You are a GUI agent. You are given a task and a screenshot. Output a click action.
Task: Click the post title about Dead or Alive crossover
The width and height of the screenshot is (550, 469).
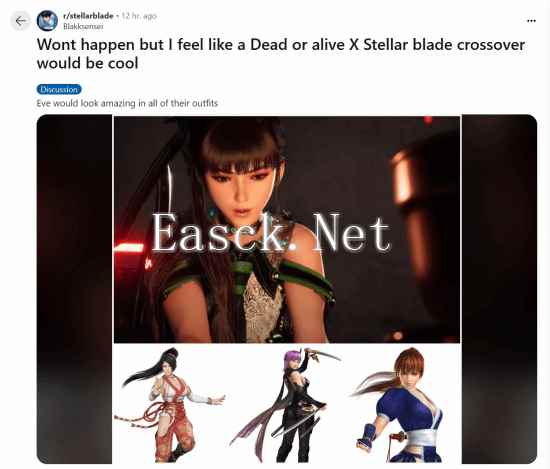coord(281,54)
